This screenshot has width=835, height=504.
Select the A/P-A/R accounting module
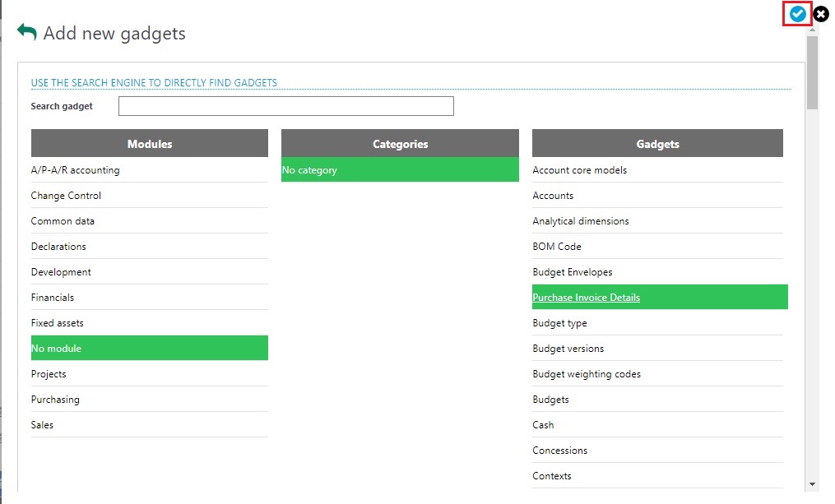(75, 170)
